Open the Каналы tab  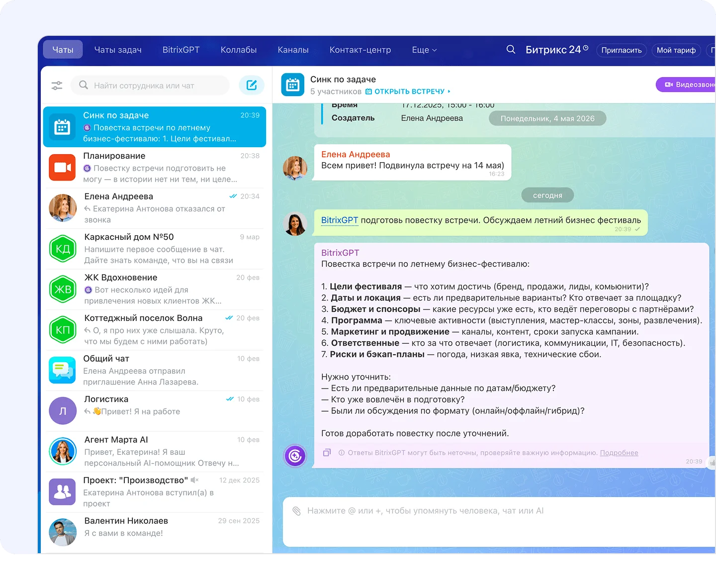293,50
